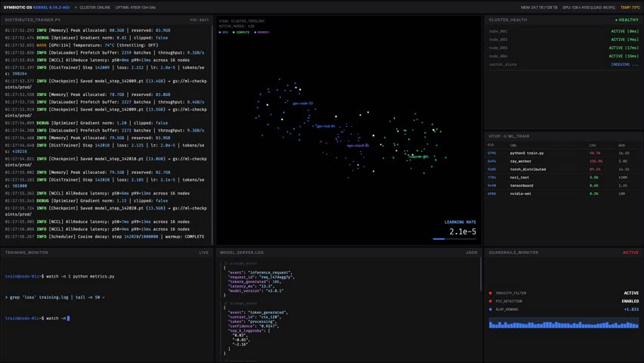
Task: Toggle the PII_DETECTION ENABLED status
Action: [x=630, y=301]
